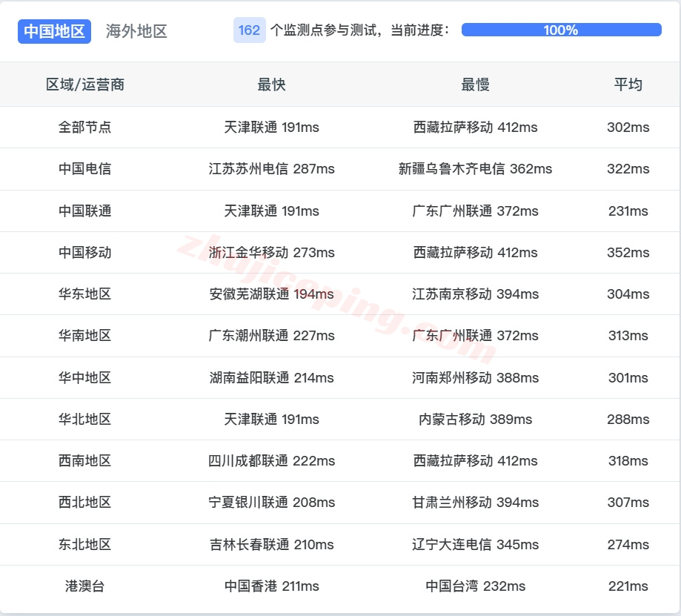Select the 东北地区 row label

(83, 544)
